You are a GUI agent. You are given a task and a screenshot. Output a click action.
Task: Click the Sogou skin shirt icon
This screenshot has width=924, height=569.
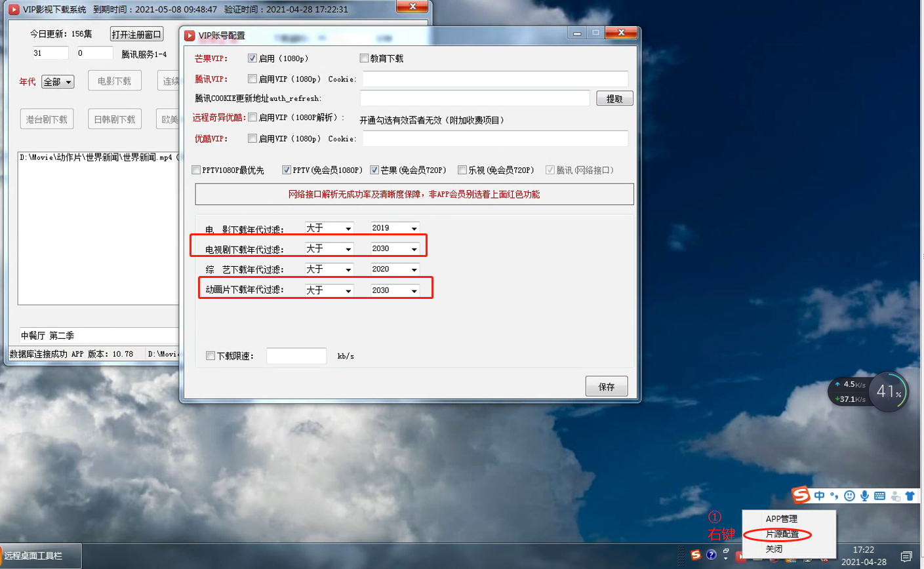tap(910, 496)
